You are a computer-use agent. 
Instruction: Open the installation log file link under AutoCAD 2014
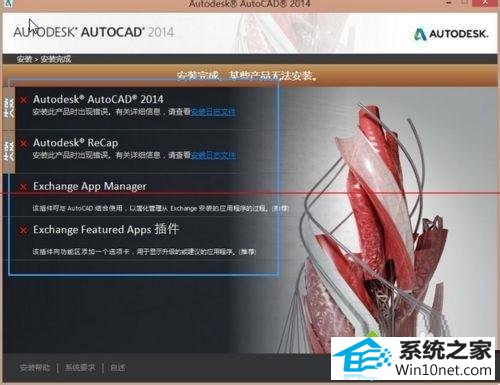tap(213, 112)
